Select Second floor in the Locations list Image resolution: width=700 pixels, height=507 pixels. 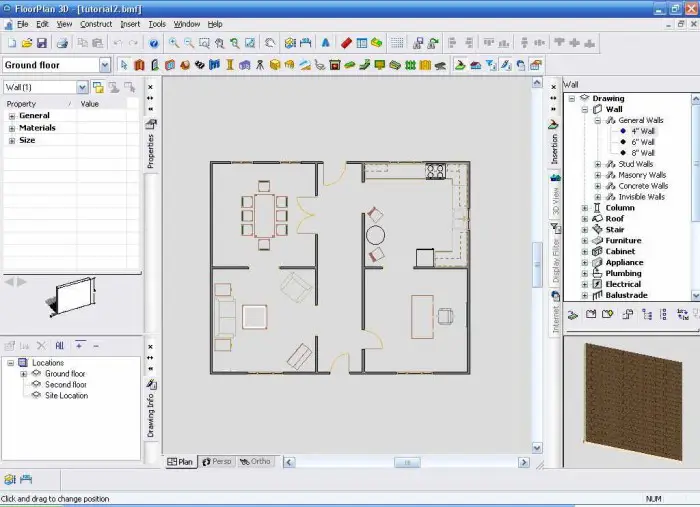[65, 385]
